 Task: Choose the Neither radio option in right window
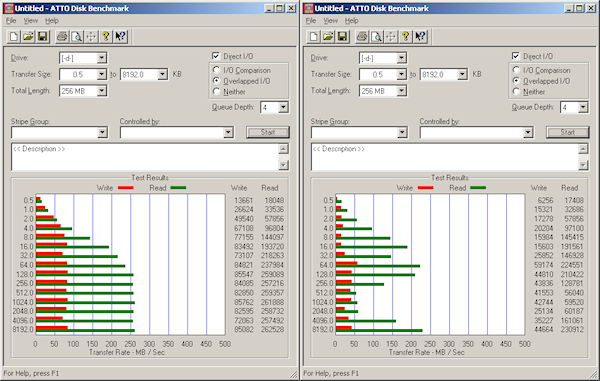(x=517, y=91)
